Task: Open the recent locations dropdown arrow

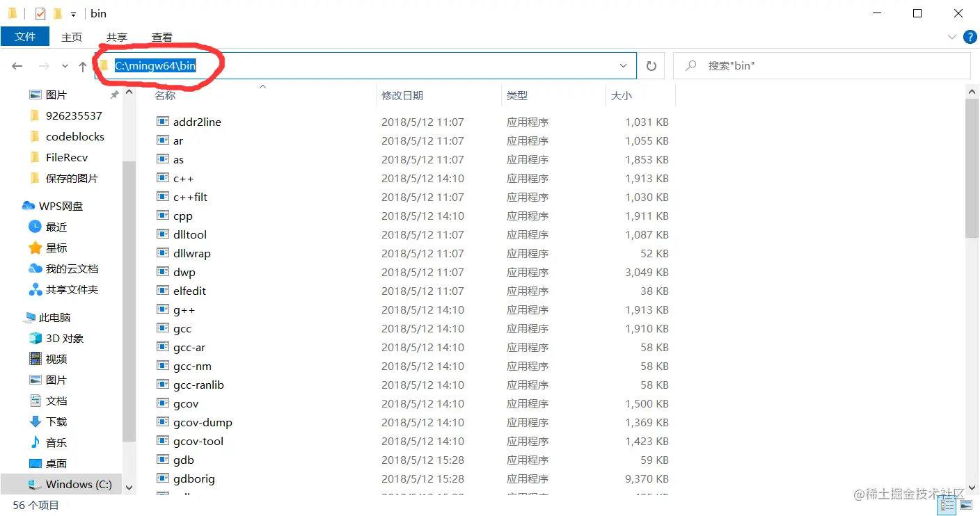Action: [x=65, y=66]
